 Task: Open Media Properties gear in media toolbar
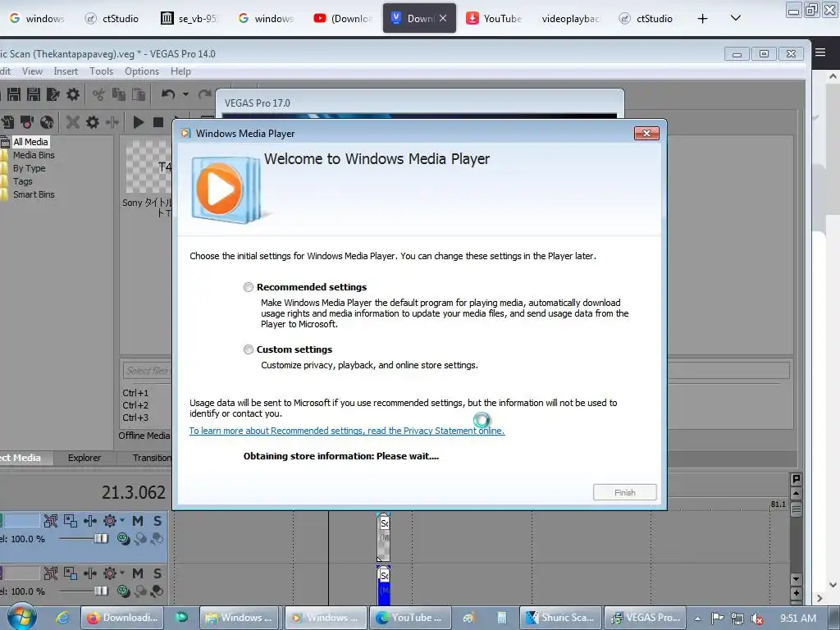click(93, 123)
